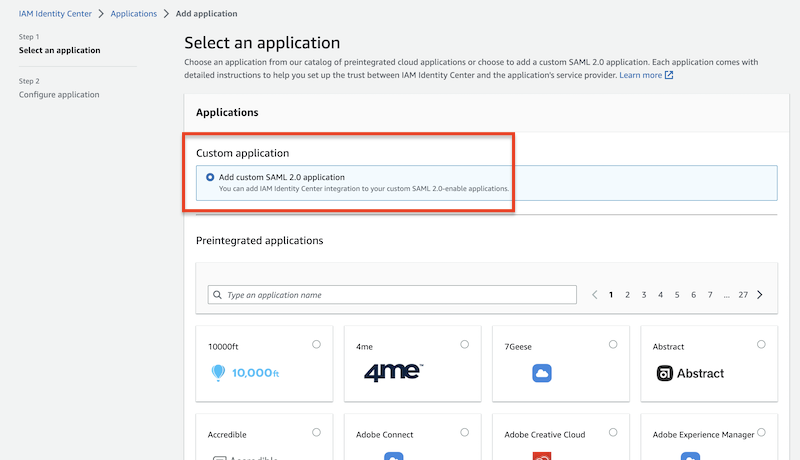Select the Adobe Connect radio button
This screenshot has height=460, width=800.
point(464,432)
